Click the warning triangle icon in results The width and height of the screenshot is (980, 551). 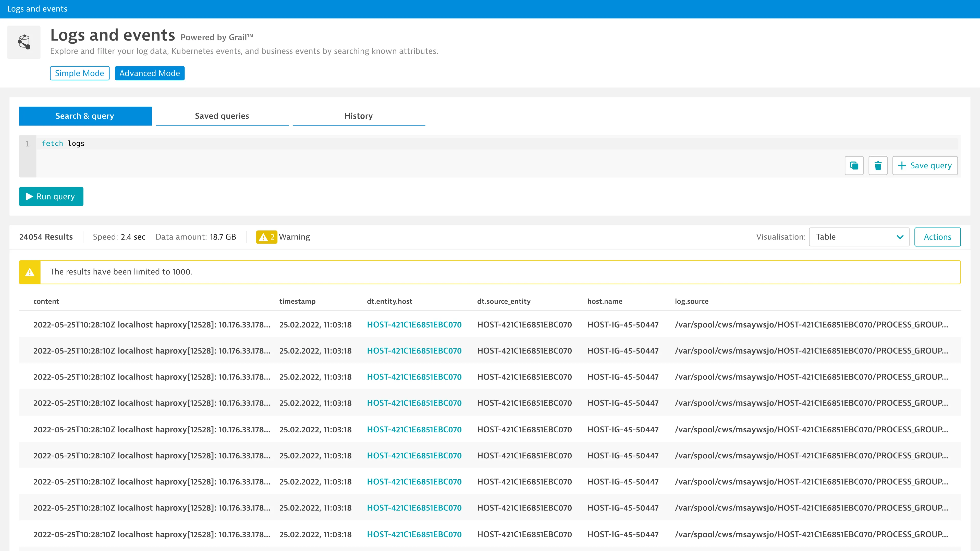click(x=263, y=237)
